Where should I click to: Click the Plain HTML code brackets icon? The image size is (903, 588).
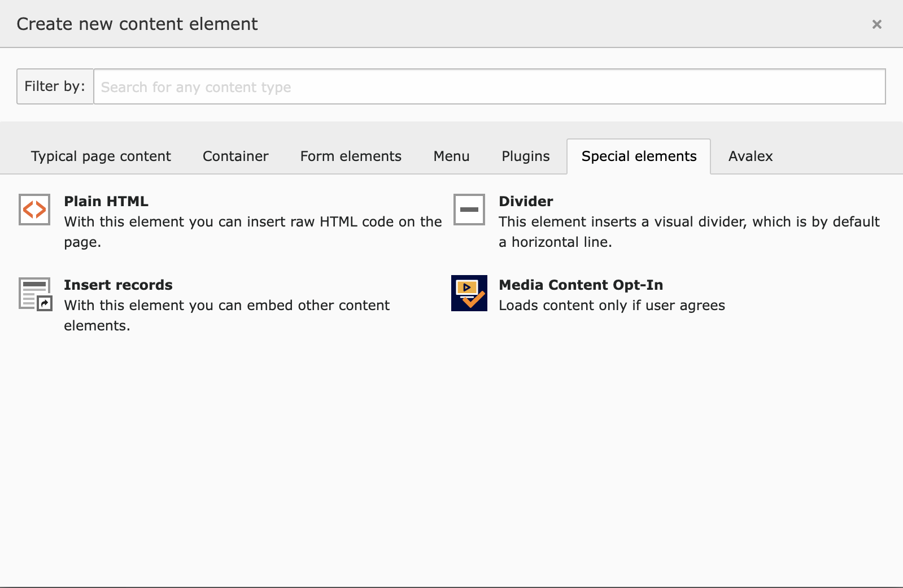tap(34, 210)
